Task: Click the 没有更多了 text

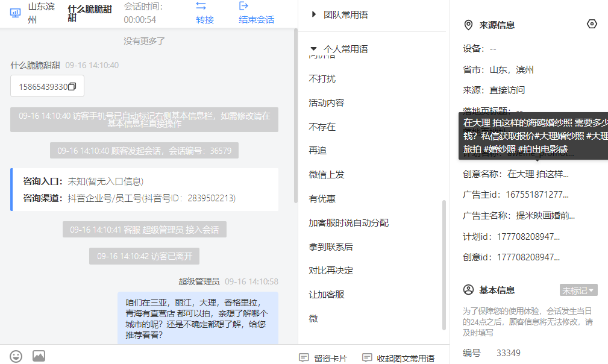Action: 144,41
